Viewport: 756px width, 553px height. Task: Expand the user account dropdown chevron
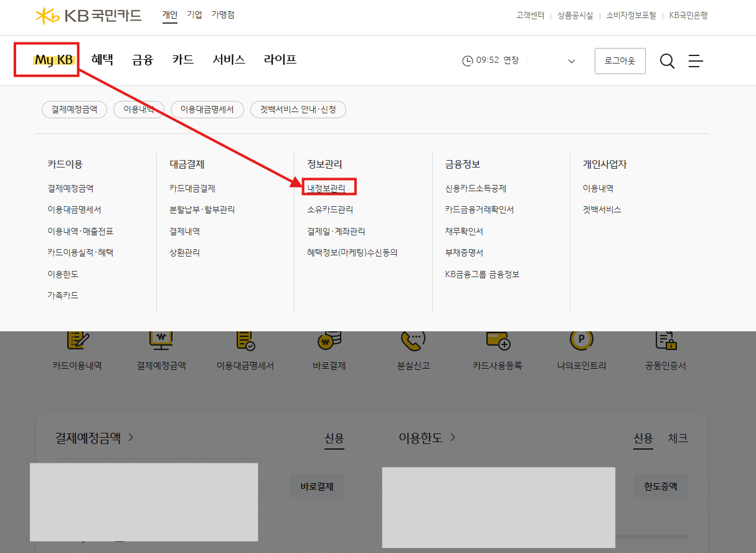(x=572, y=61)
